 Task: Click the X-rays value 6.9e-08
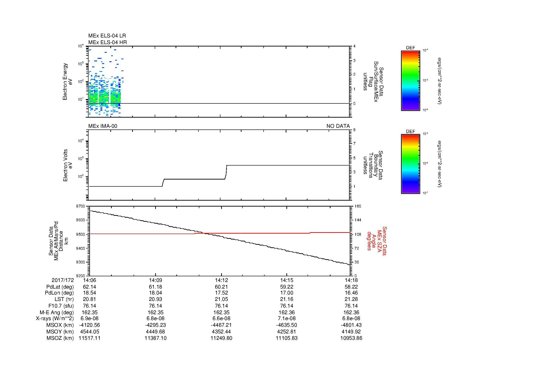click(x=89, y=318)
